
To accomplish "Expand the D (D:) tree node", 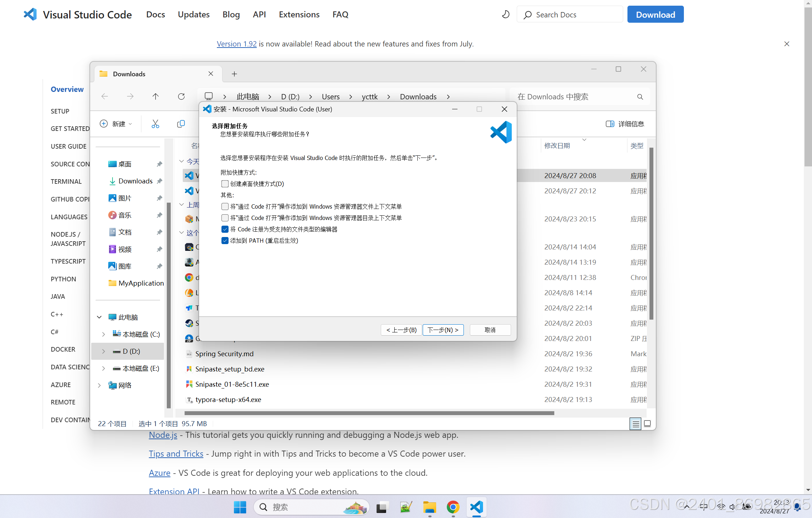I will [x=103, y=351].
